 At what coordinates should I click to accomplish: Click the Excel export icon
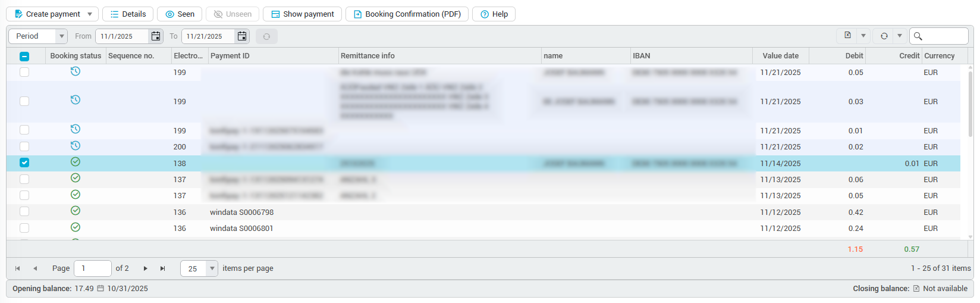point(847,36)
